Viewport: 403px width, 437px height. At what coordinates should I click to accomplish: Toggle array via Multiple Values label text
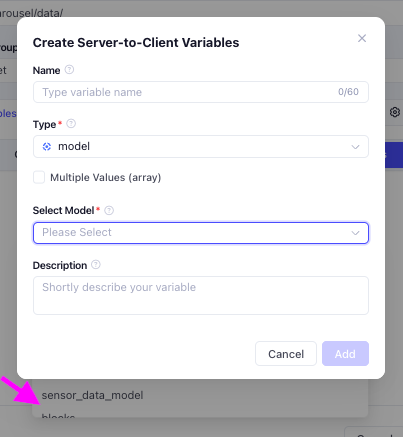(x=106, y=177)
